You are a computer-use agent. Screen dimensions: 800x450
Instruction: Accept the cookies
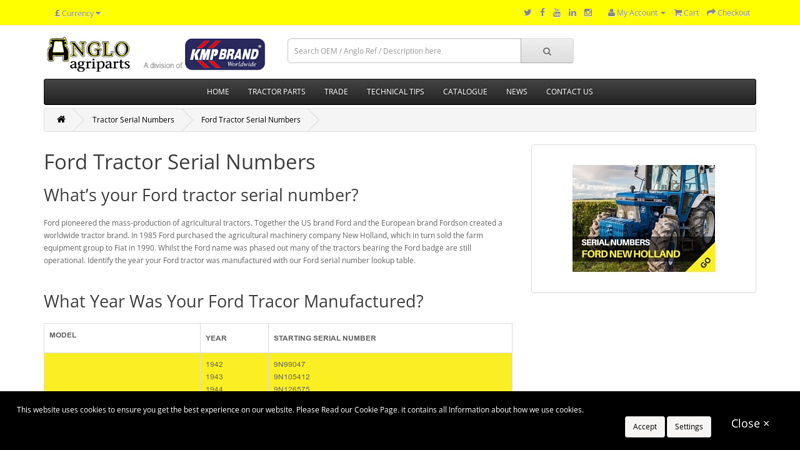click(x=645, y=427)
